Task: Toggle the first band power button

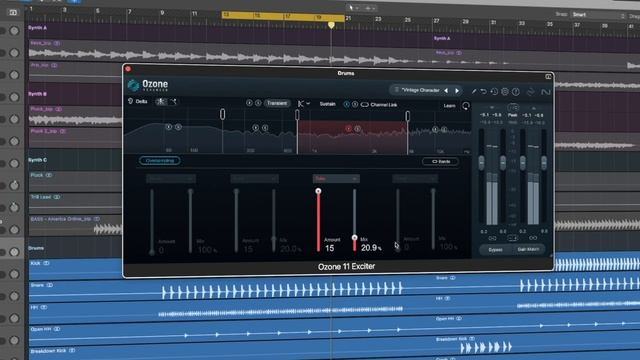Action: pos(169,127)
